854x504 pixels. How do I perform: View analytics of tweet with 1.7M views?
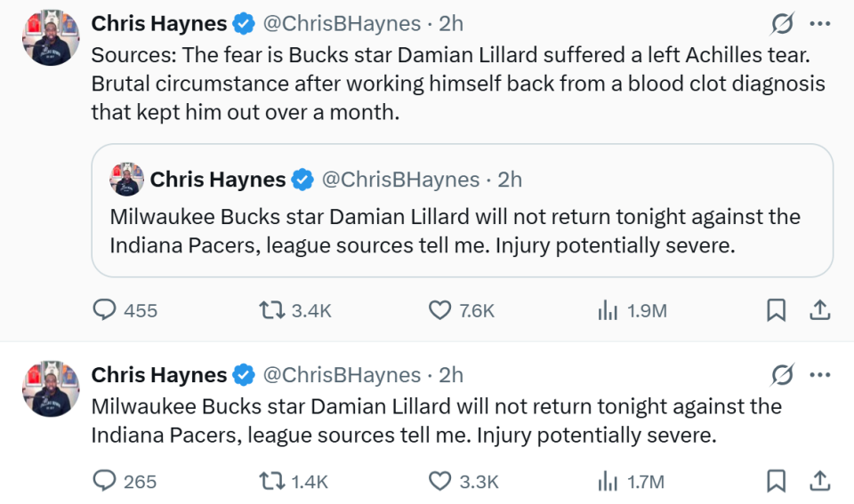[608, 481]
